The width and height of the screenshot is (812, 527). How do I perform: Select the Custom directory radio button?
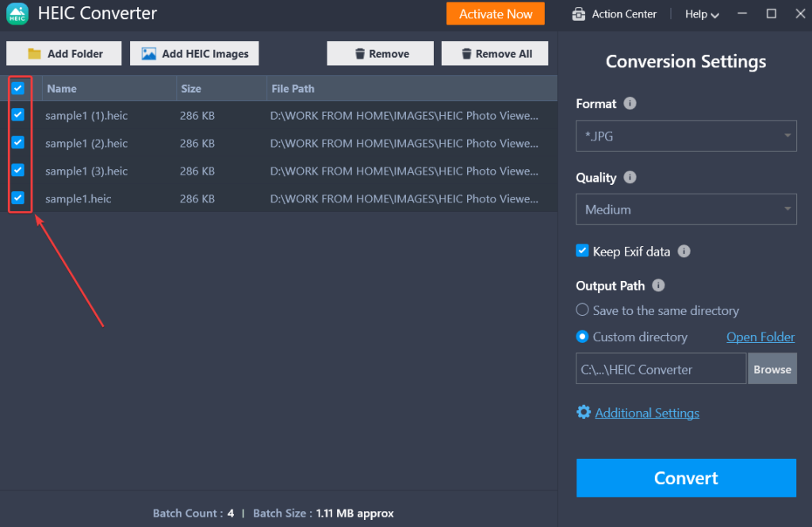pos(582,337)
